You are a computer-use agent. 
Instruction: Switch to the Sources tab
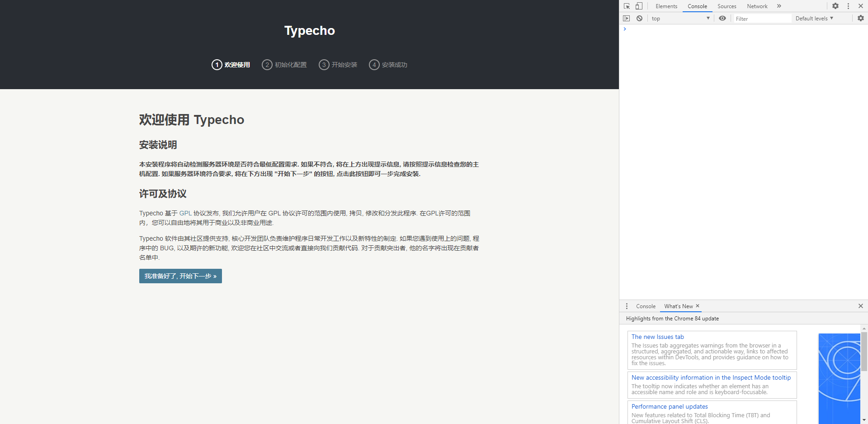tap(727, 6)
